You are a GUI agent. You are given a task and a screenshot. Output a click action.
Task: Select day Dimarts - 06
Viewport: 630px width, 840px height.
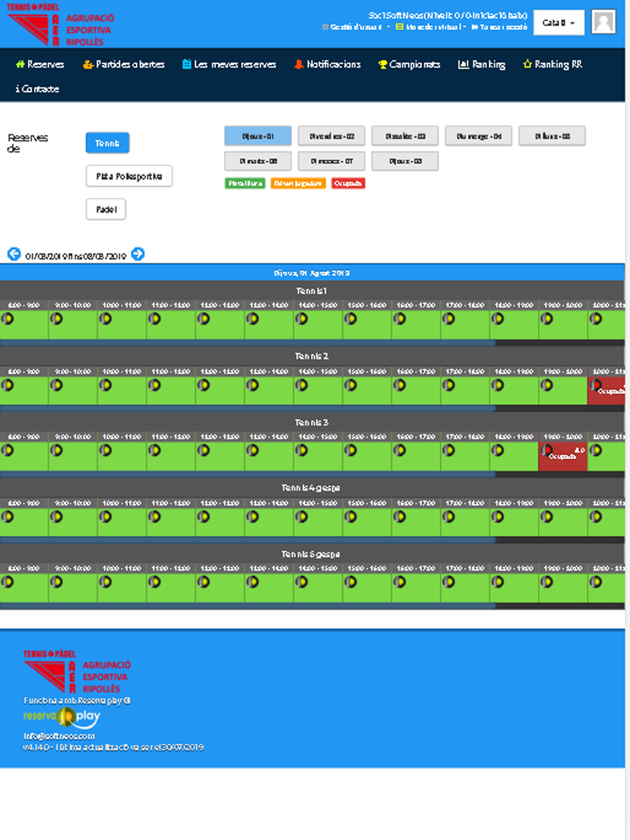258,161
